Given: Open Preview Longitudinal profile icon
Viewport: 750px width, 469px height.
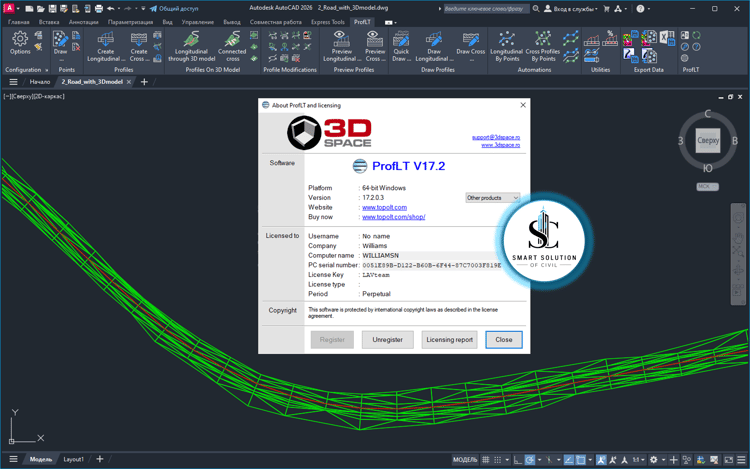Looking at the screenshot, I should tap(341, 46).
